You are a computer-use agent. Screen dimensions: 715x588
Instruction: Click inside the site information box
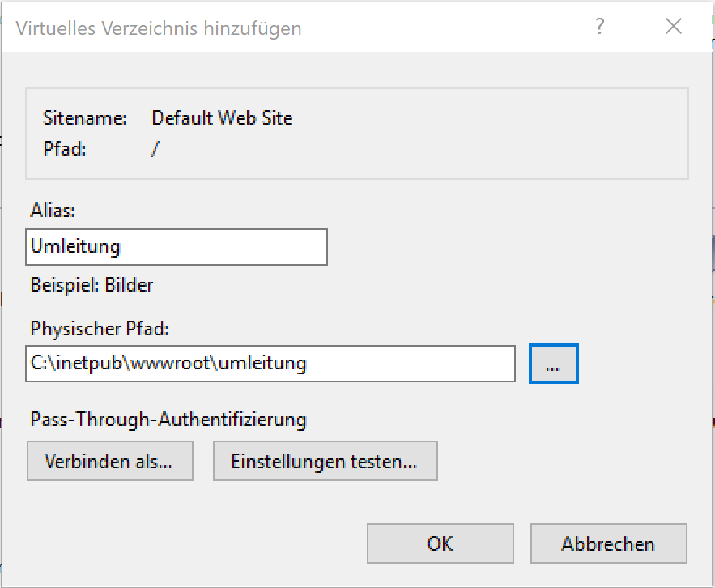[x=356, y=134]
